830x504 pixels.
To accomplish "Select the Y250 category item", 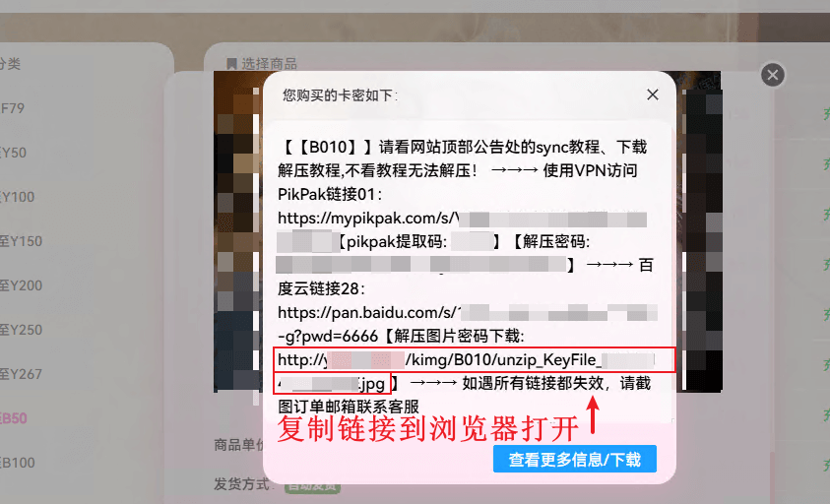I will 22,331.
